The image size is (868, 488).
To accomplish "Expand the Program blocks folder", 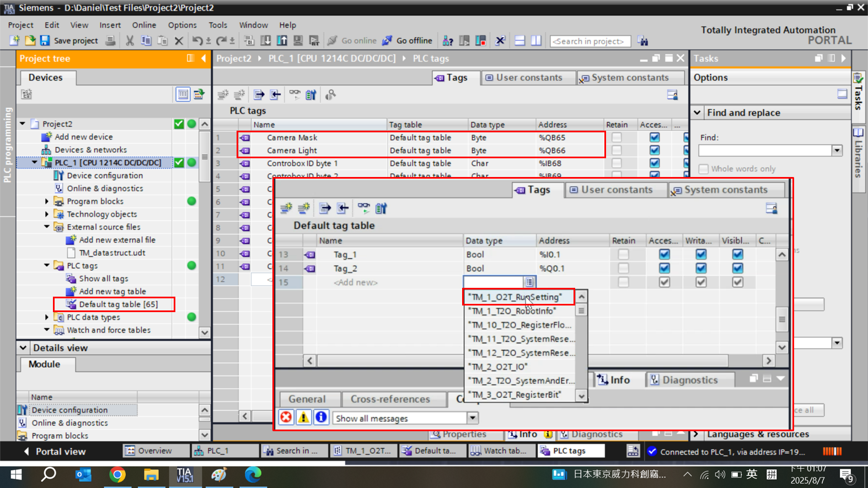I will click(x=47, y=201).
